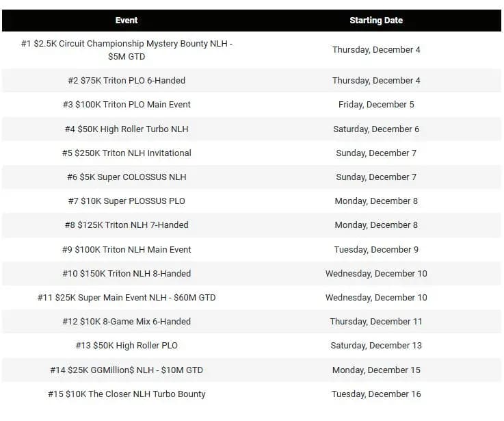Click the Friday, December 5 date cell
The height and width of the screenshot is (421, 504).
pos(376,105)
